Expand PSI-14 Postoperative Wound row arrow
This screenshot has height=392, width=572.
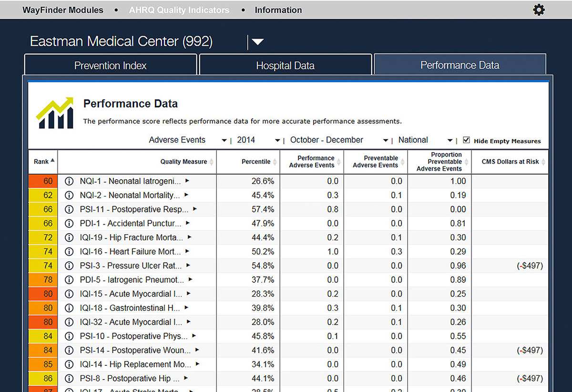tap(197, 350)
